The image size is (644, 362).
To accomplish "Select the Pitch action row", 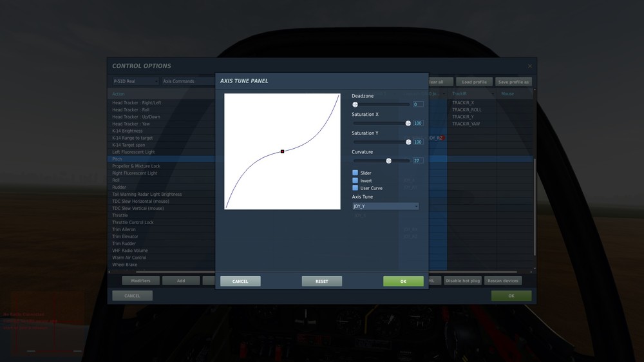I will tap(162, 159).
